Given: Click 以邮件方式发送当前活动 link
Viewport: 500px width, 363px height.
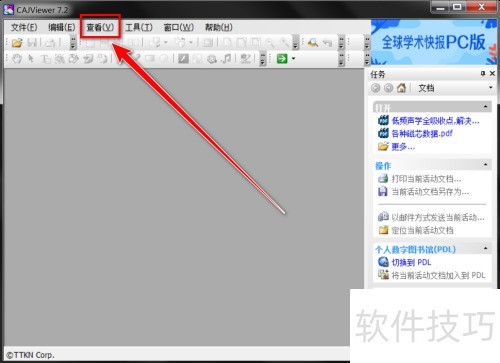Looking at the screenshot, I should coord(438,218).
